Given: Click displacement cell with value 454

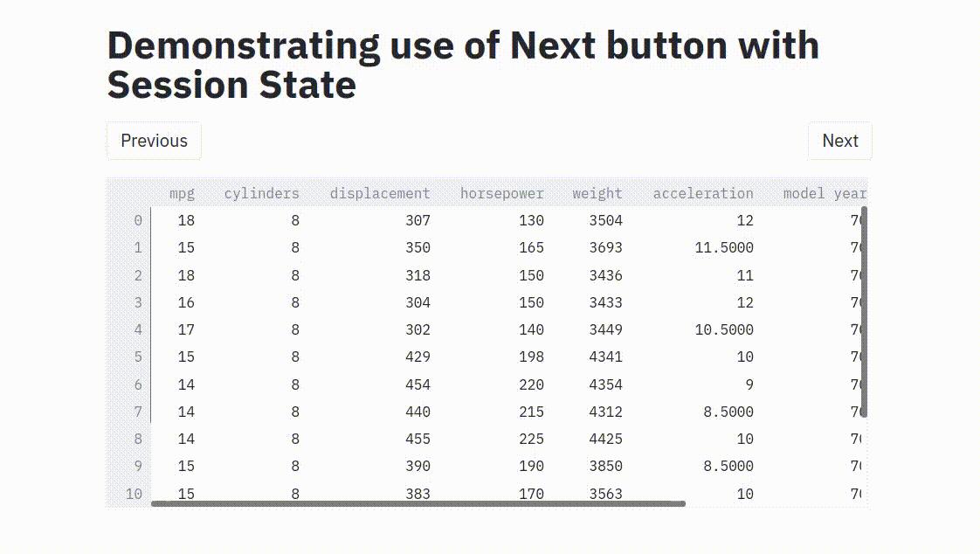Looking at the screenshot, I should point(418,384).
